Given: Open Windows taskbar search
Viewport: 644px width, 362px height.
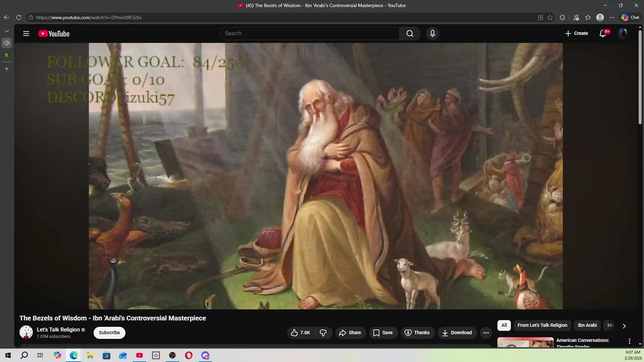Looking at the screenshot, I should point(24,355).
